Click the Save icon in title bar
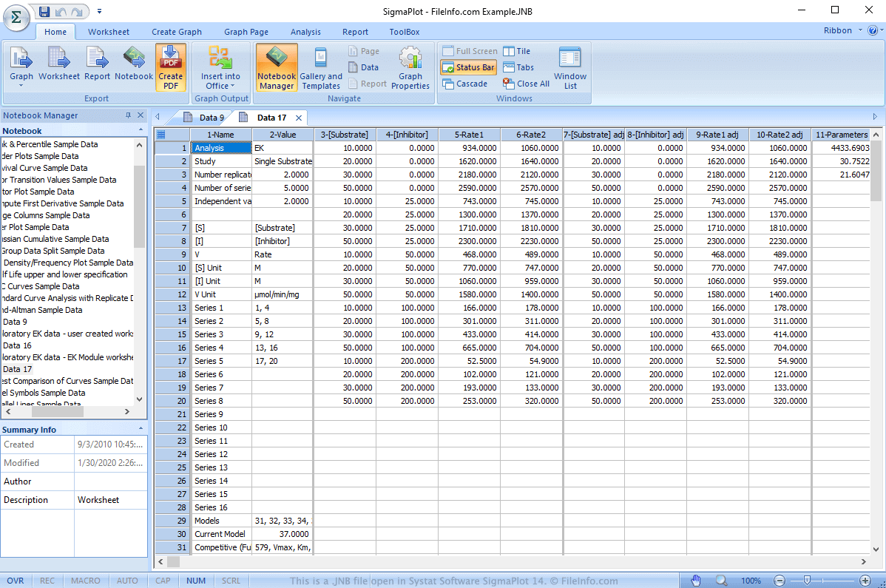Image resolution: width=886 pixels, height=588 pixels. point(44,11)
